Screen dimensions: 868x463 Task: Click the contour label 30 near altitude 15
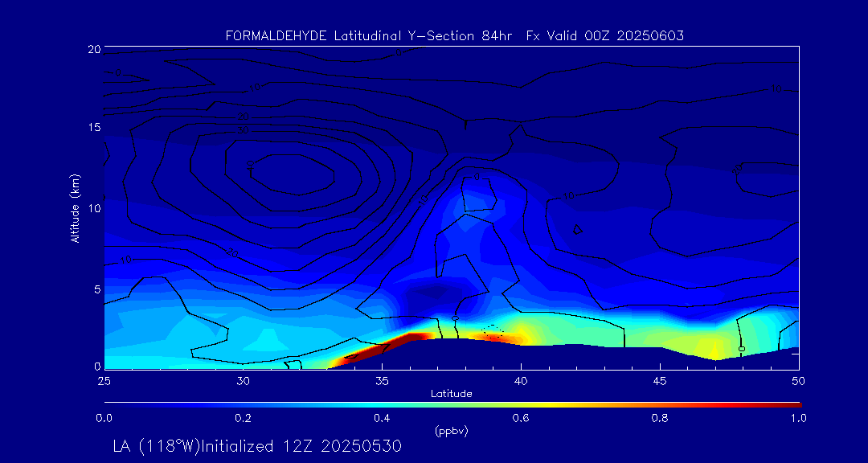243,131
